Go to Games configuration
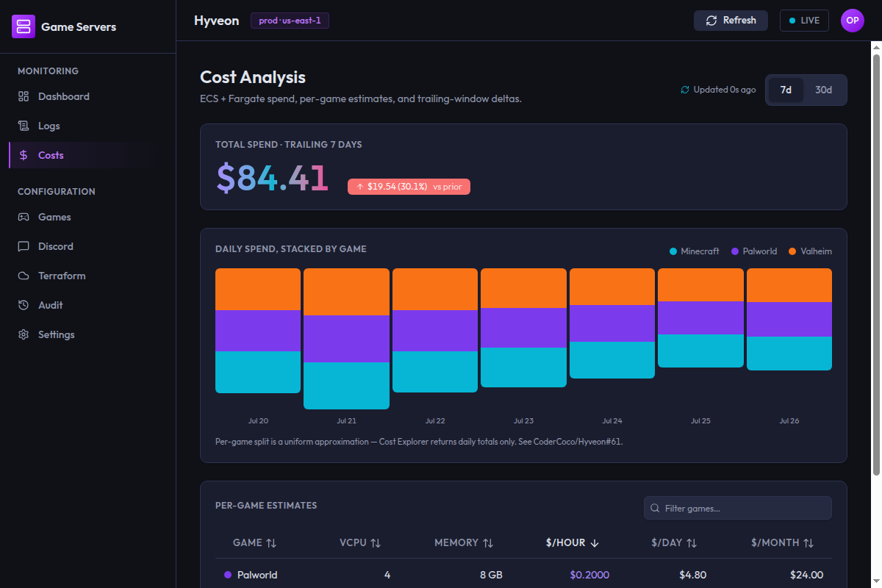 pos(88,217)
